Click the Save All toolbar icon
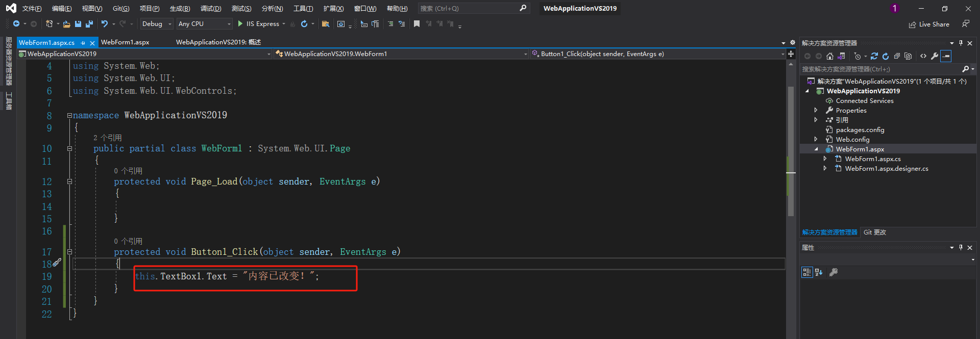Viewport: 980px width, 339px height. coord(89,24)
